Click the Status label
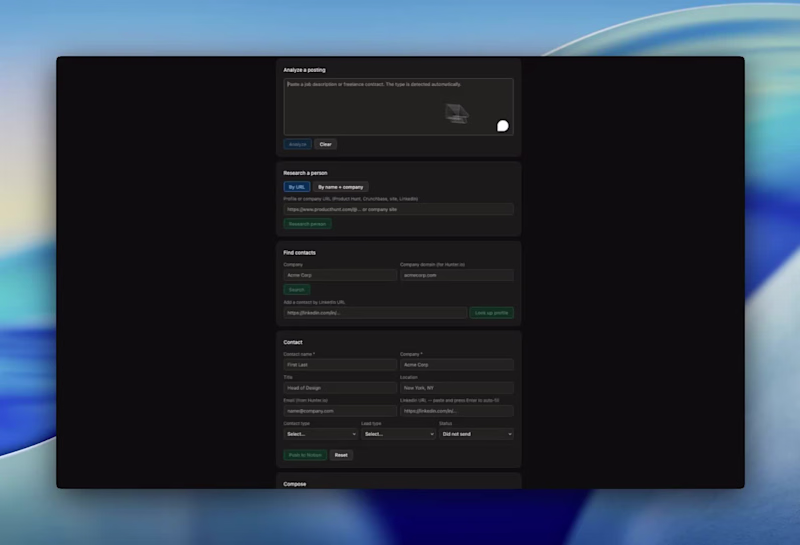Image resolution: width=800 pixels, height=545 pixels. pos(445,423)
